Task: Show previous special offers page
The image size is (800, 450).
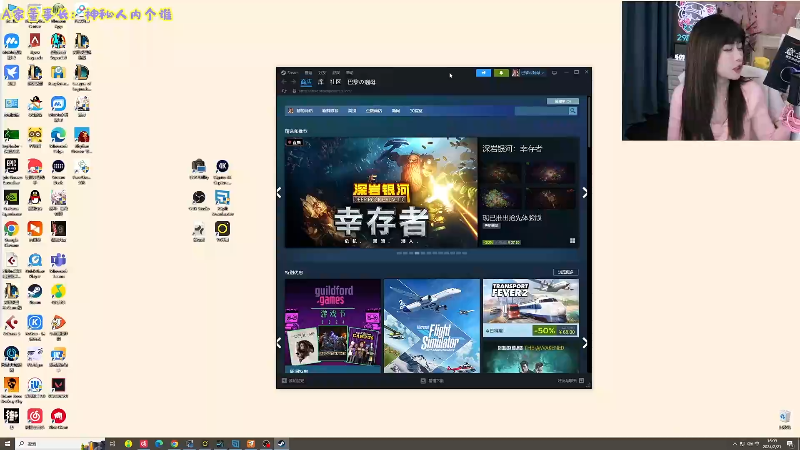Action: click(x=279, y=342)
